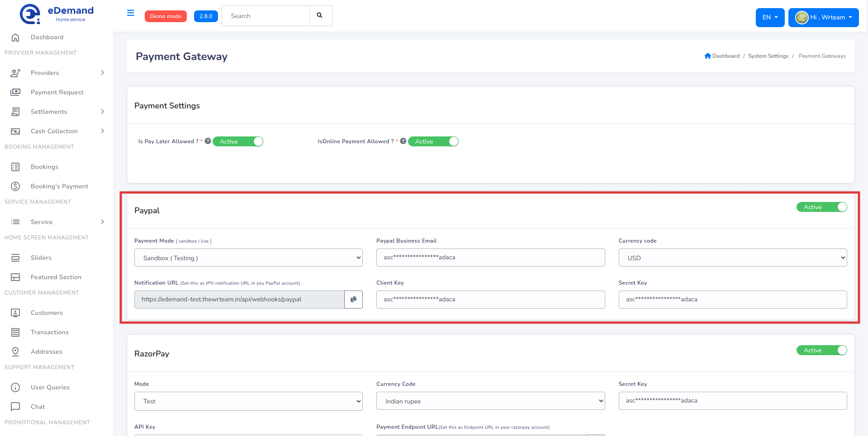Image resolution: width=868 pixels, height=436 pixels.
Task: Click the Featured Section icon
Action: point(15,277)
